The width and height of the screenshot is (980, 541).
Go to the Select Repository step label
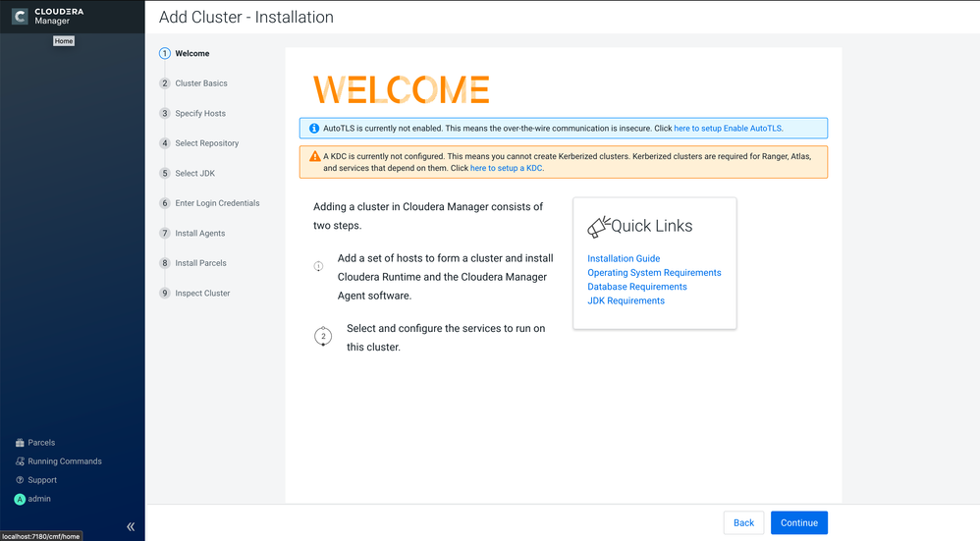207,143
